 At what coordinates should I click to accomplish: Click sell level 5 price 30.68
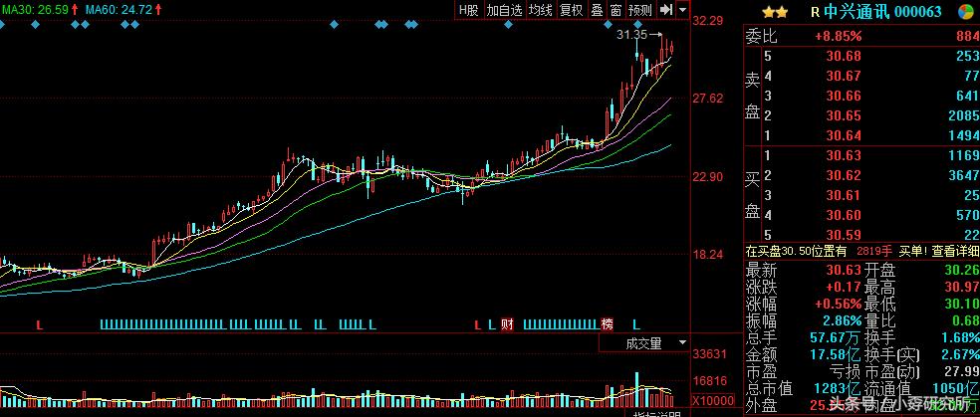pos(844,56)
